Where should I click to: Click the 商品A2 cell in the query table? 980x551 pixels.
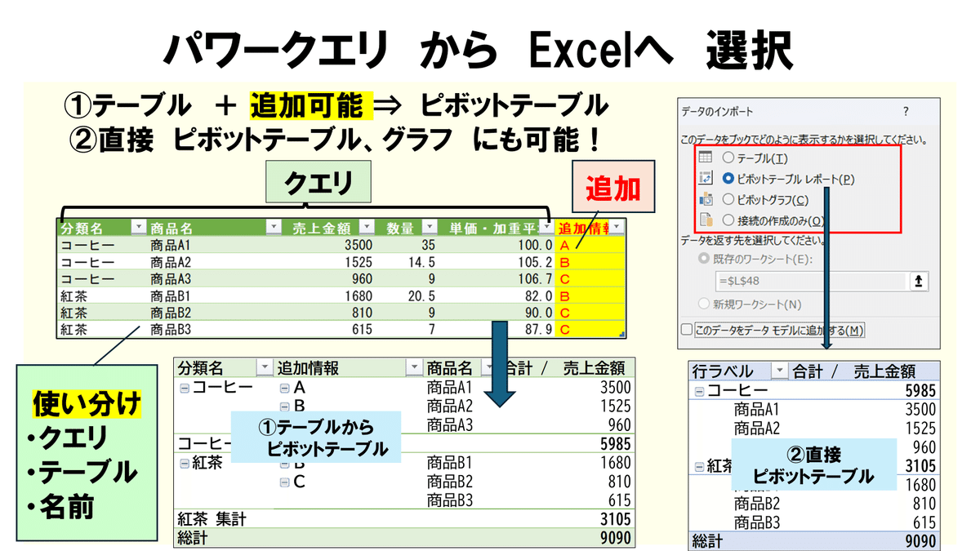pos(170,261)
